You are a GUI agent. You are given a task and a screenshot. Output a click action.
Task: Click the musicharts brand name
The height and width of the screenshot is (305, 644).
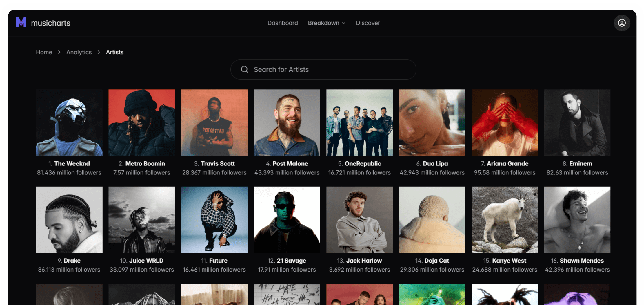pos(51,23)
